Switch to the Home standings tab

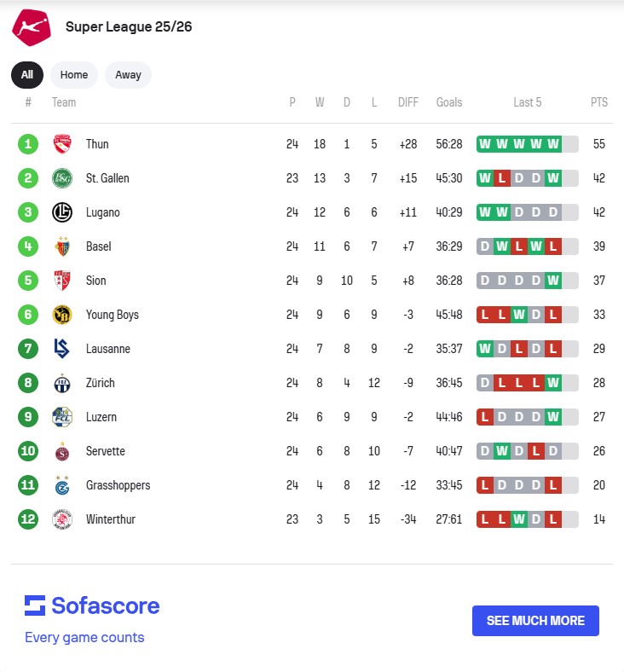(74, 75)
